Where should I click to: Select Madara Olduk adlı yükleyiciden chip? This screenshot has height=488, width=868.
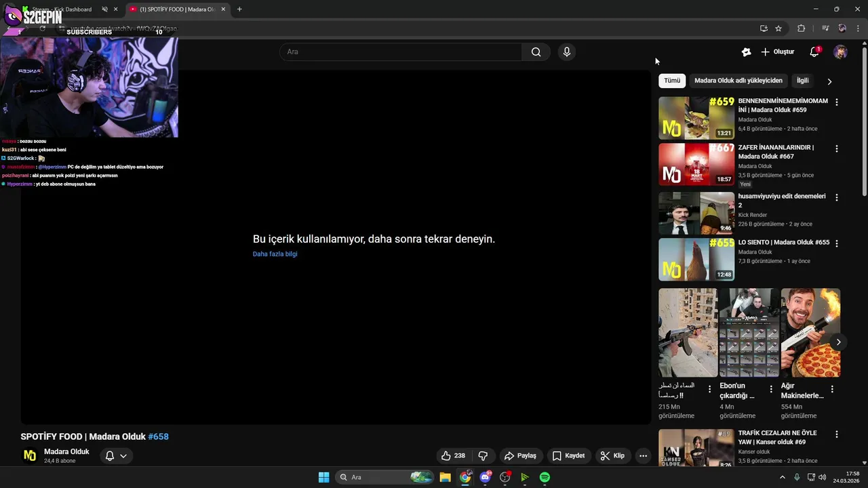click(x=738, y=81)
